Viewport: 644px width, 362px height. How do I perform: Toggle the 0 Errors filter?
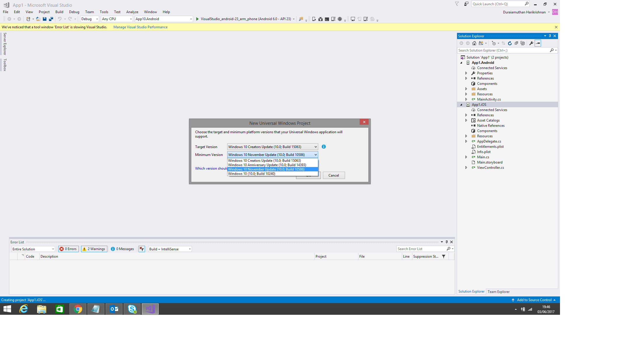68,249
